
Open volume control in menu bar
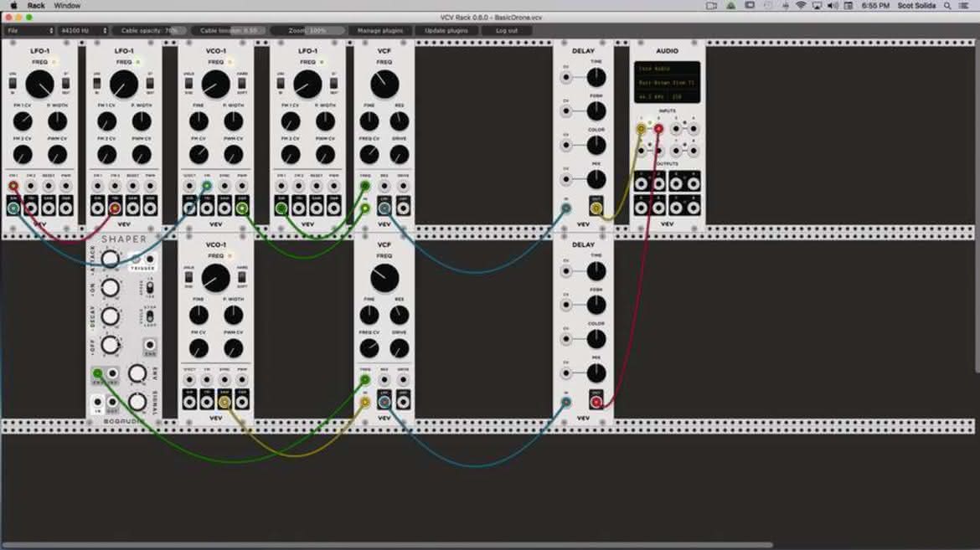(x=833, y=6)
